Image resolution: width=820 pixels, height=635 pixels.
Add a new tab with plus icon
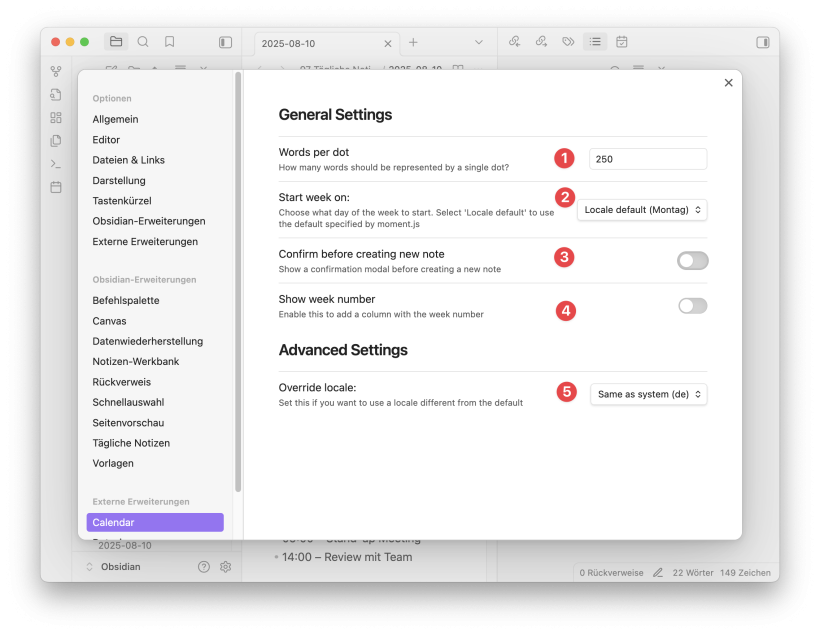click(413, 42)
